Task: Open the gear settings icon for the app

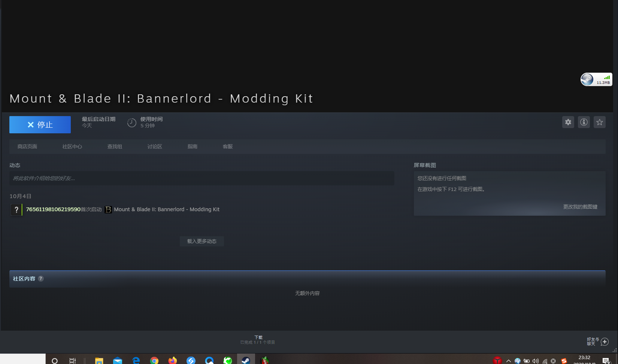Action: click(x=568, y=122)
